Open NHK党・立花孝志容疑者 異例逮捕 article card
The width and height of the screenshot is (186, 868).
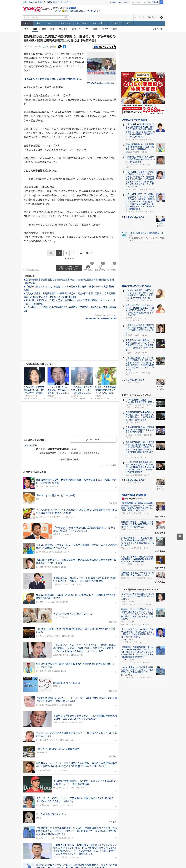105,384
